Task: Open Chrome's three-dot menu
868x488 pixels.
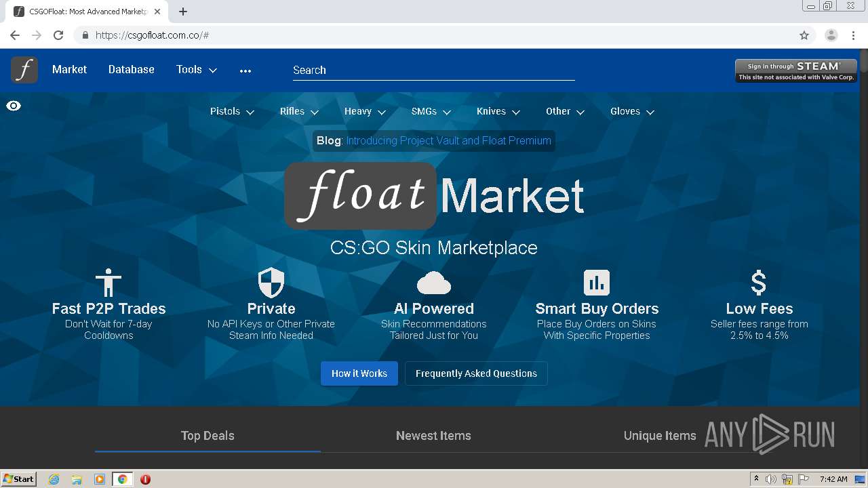Action: click(x=854, y=35)
